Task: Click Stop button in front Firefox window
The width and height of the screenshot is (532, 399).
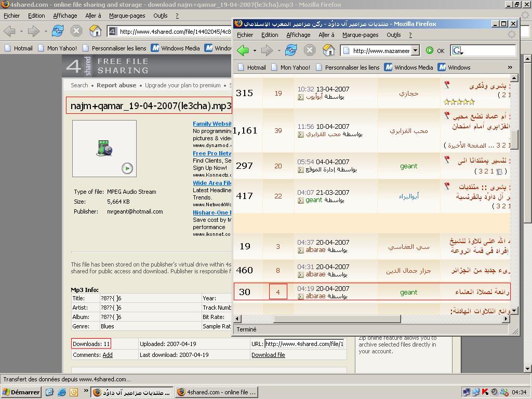Action: tap(310, 50)
